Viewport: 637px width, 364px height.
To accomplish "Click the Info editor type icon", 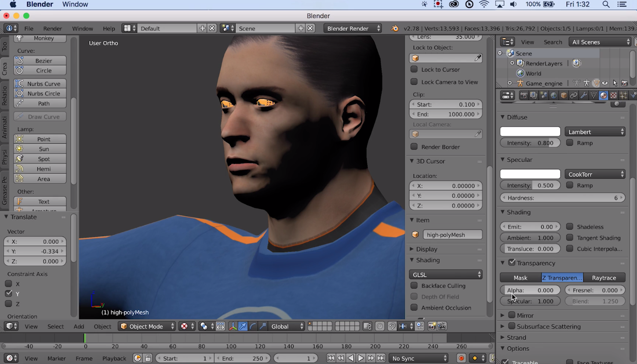I will tap(11, 28).
